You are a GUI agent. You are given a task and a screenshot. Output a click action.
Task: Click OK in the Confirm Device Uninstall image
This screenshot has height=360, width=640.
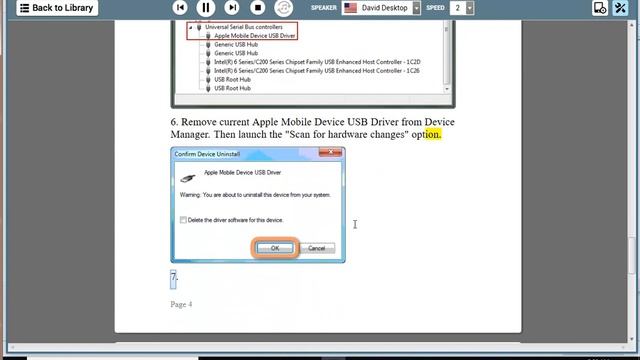275,248
